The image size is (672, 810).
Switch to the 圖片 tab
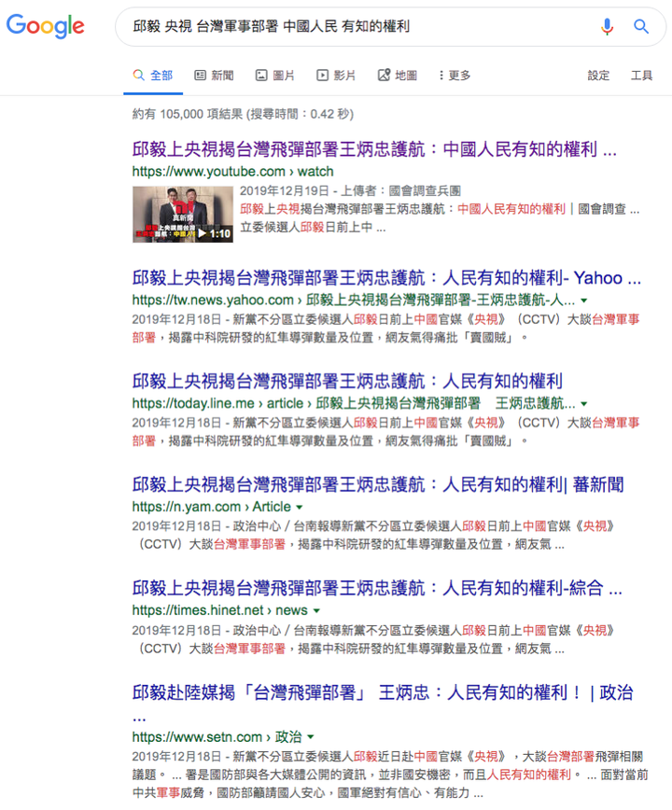(x=275, y=76)
